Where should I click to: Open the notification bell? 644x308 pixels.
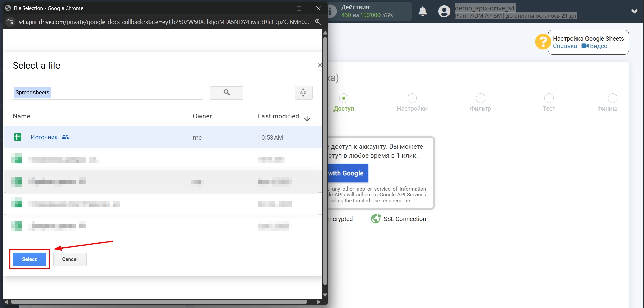[422, 11]
